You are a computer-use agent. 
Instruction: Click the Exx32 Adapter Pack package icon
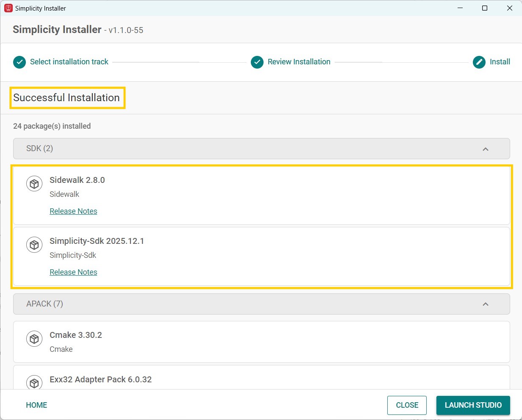point(34,383)
